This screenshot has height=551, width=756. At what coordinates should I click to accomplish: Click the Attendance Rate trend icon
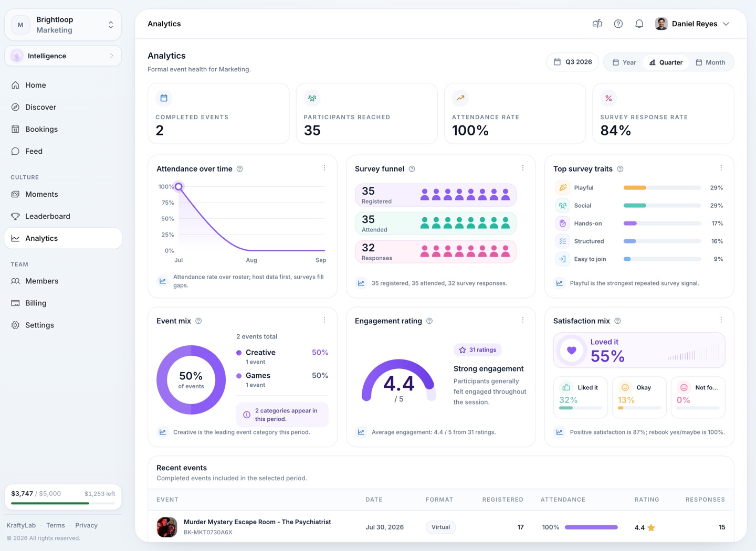click(460, 98)
